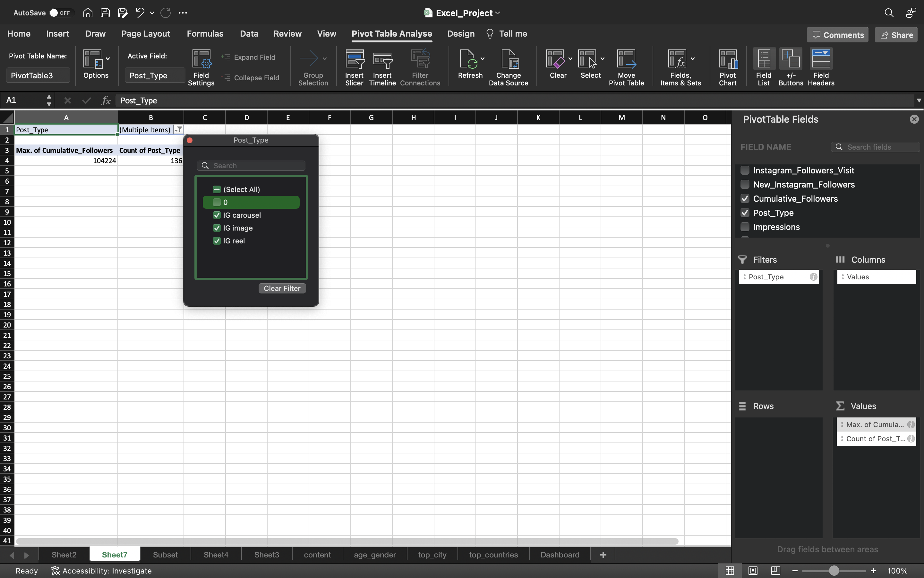Save the workbook with Save icon
This screenshot has width=924, height=578.
[105, 13]
